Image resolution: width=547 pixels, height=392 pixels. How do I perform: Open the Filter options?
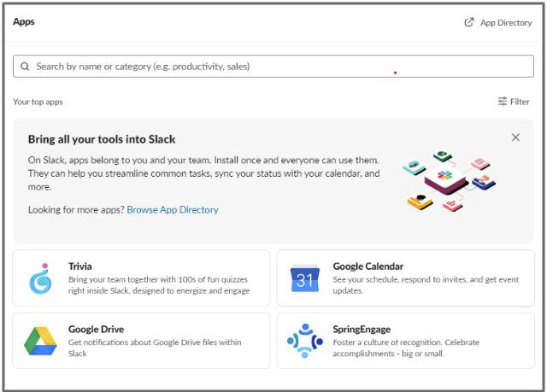514,102
